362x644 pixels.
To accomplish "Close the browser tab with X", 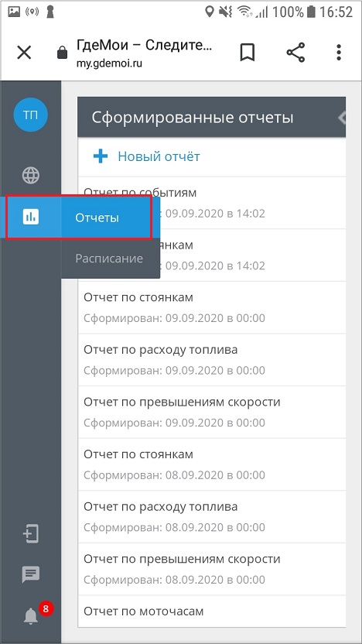I will click(x=24, y=53).
